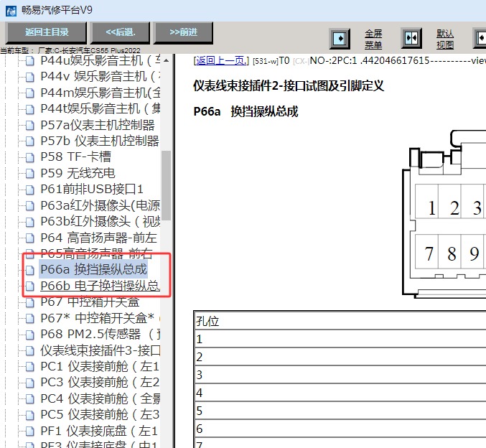This screenshot has height=448, width=486.
Task: Click table row for 孔位 3
Action: point(340,375)
